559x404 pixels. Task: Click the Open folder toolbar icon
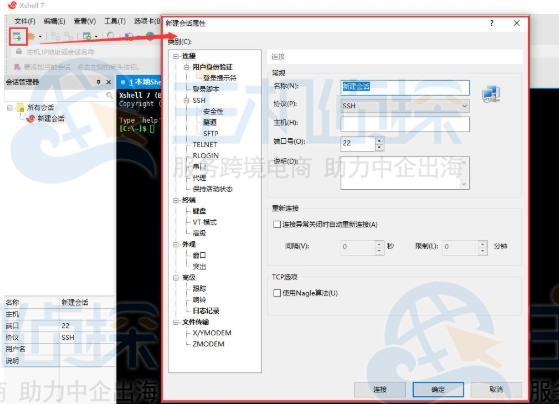[x=32, y=36]
